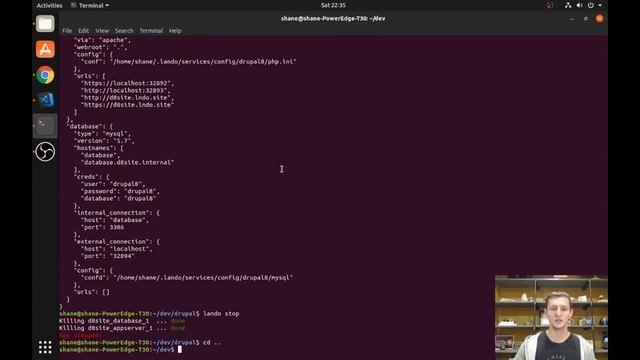
Task: Open the Terminal app menu in top bar
Action: [90, 5]
